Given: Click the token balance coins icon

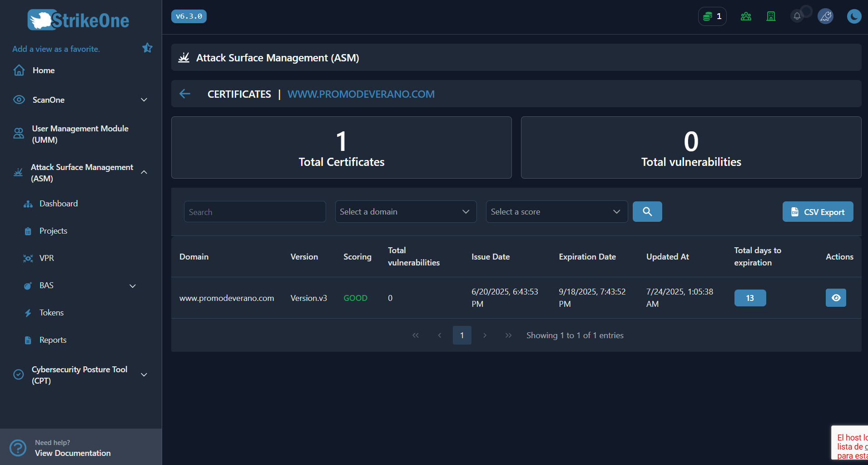Looking at the screenshot, I should click(x=711, y=16).
